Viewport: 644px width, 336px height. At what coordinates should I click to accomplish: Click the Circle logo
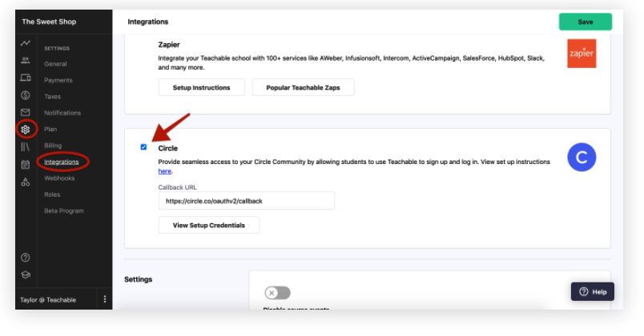[x=582, y=157]
